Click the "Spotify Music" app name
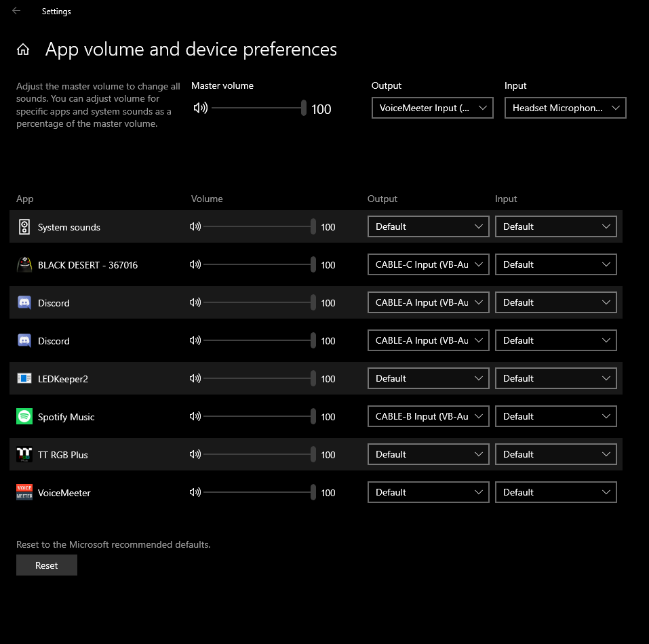Screen dimensions: 649x644 click(66, 417)
